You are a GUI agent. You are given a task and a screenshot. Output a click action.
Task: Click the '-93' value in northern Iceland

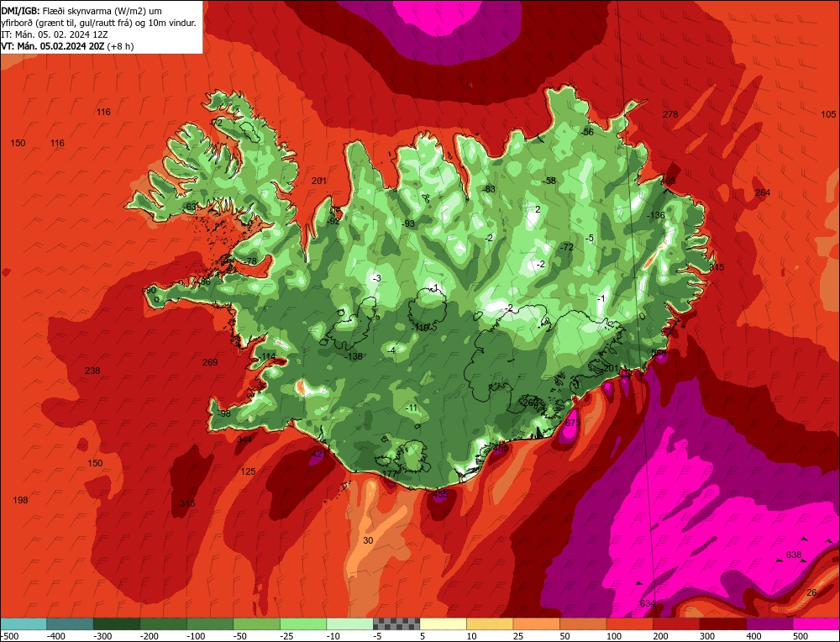coord(408,224)
